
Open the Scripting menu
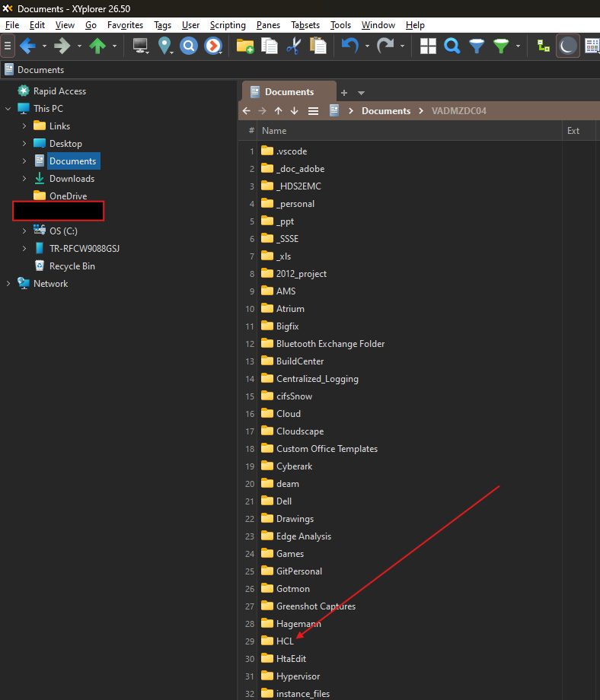click(x=228, y=25)
